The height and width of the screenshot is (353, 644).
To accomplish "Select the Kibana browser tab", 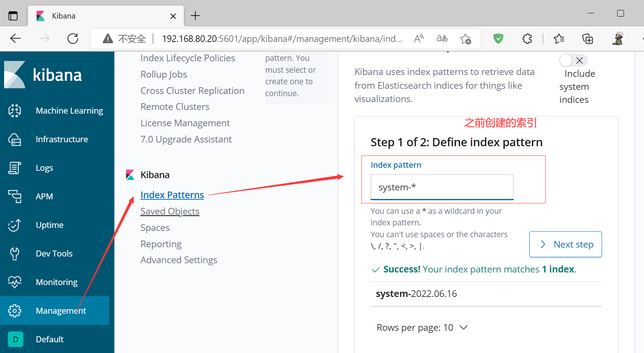I will pyautogui.click(x=106, y=16).
